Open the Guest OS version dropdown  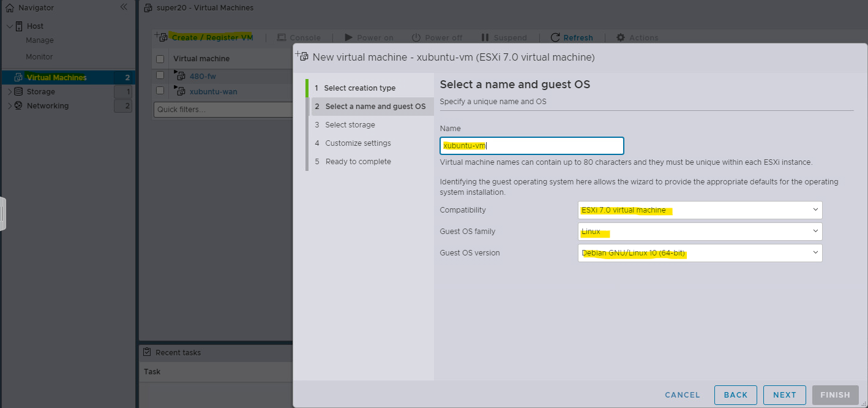(700, 253)
